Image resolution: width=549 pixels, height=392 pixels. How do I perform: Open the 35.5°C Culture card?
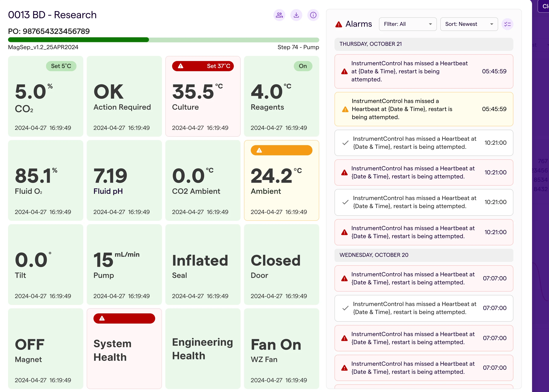[x=203, y=96]
